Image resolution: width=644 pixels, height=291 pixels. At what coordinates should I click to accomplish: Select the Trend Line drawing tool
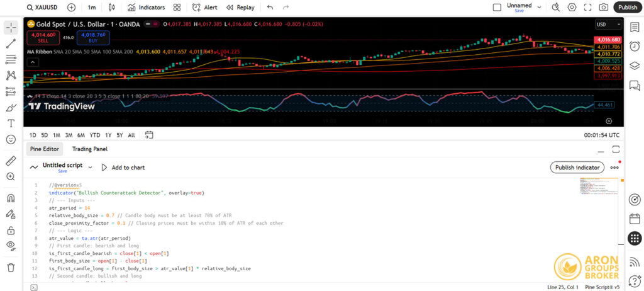(x=11, y=44)
